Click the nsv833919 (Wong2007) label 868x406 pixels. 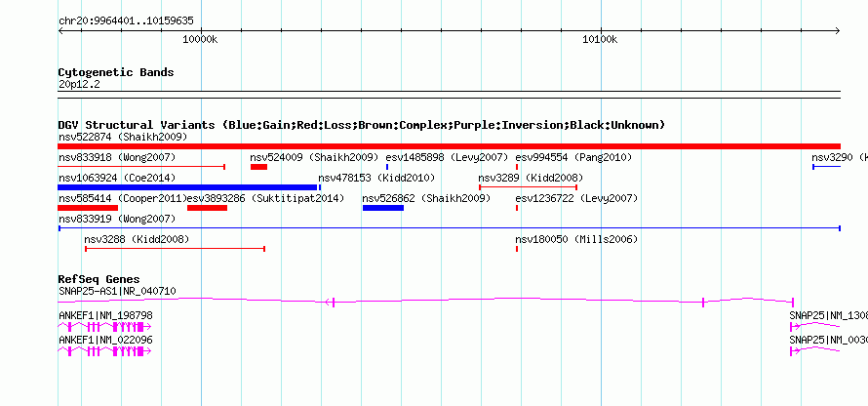[x=117, y=220]
